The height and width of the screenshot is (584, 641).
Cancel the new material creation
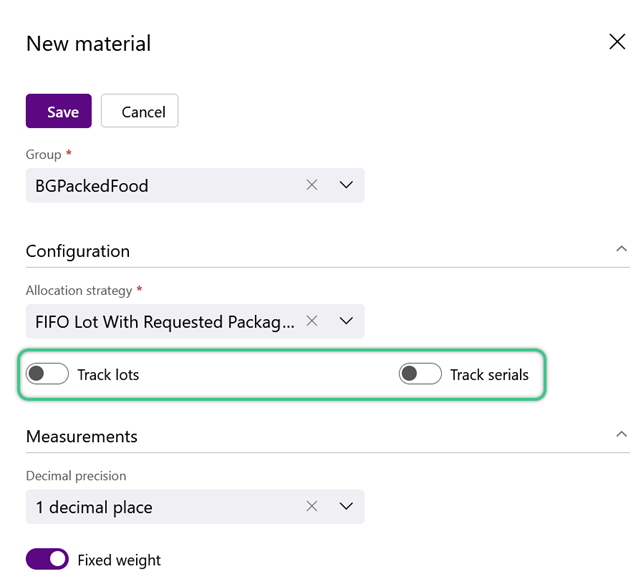[140, 111]
